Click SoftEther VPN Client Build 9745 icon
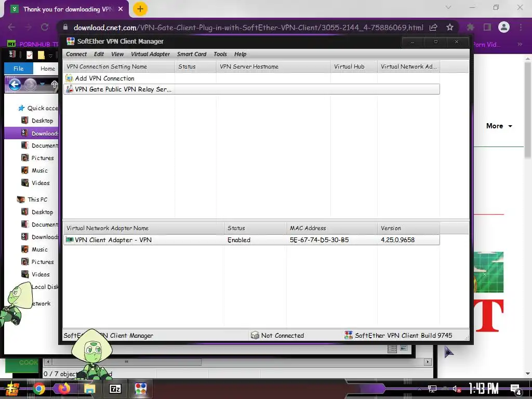The width and height of the screenshot is (532, 399). pyautogui.click(x=349, y=335)
